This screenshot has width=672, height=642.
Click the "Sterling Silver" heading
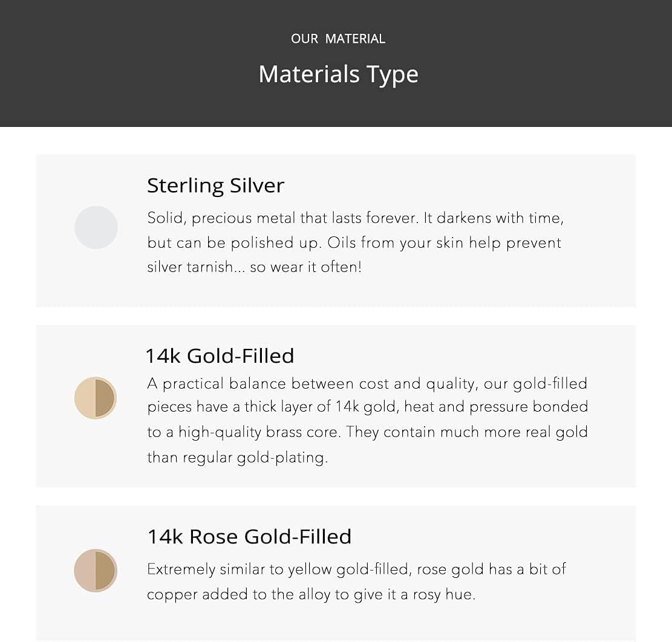[215, 185]
